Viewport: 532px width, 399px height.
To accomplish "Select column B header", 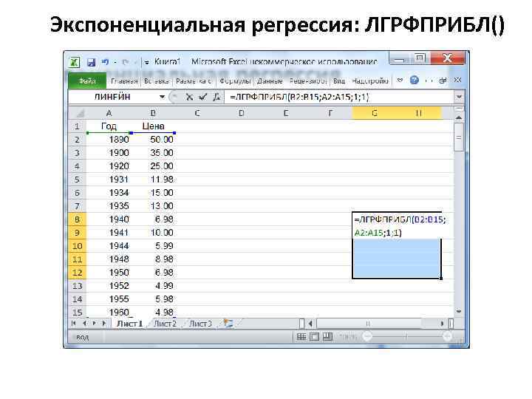I will click(x=153, y=113).
